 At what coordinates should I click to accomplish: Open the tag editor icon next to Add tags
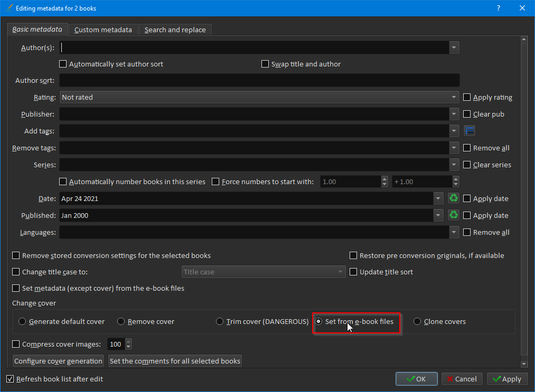point(470,130)
